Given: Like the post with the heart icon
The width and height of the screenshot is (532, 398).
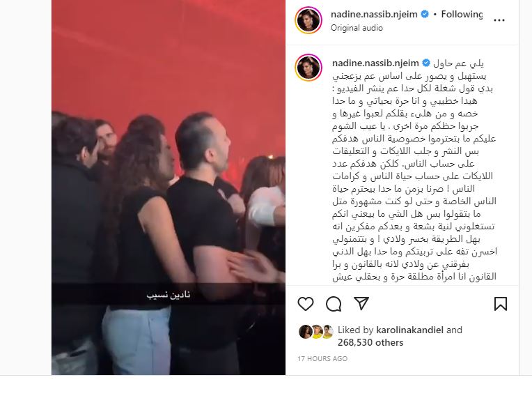Looking at the screenshot, I should click(306, 304).
